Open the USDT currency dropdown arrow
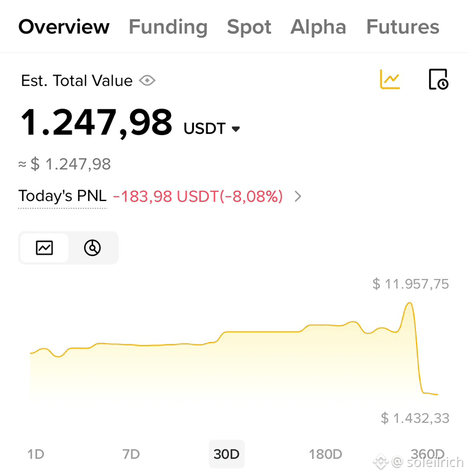 [x=236, y=129]
